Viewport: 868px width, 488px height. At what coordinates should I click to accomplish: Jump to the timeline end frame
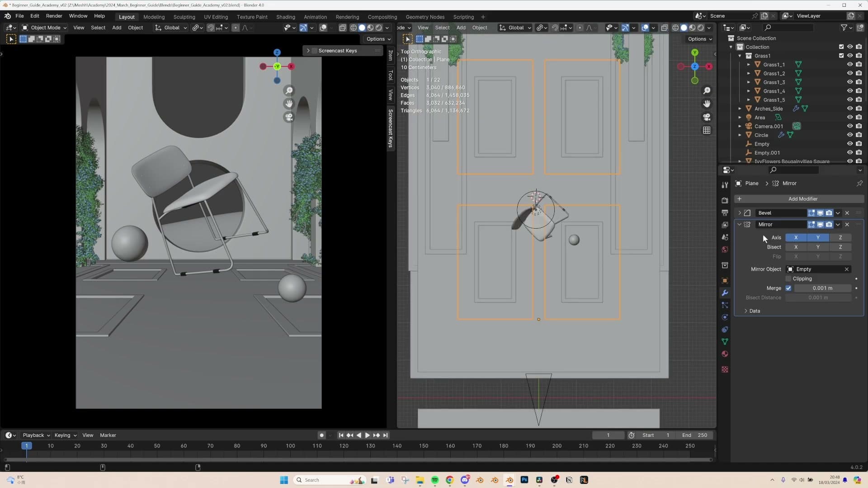click(385, 436)
